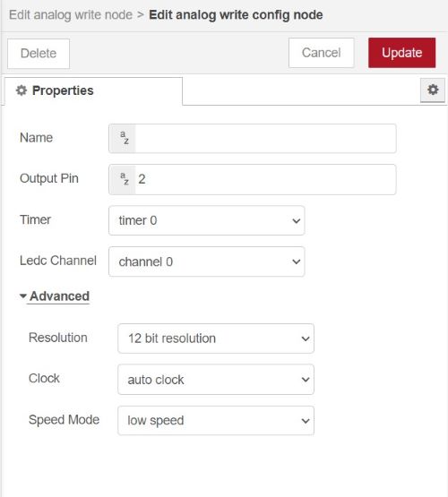Screen dimensions: 448x497
Task: Open the Timer dropdown showing timer 0
Action: click(x=206, y=220)
